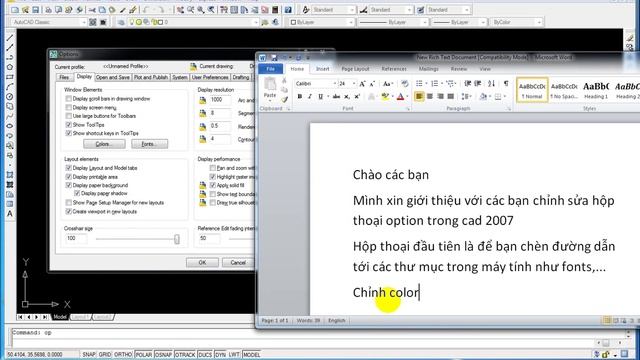Switch to Plot and Publish tab in Options
Image resolution: width=640 pixels, height=360 pixels.
[x=151, y=77]
